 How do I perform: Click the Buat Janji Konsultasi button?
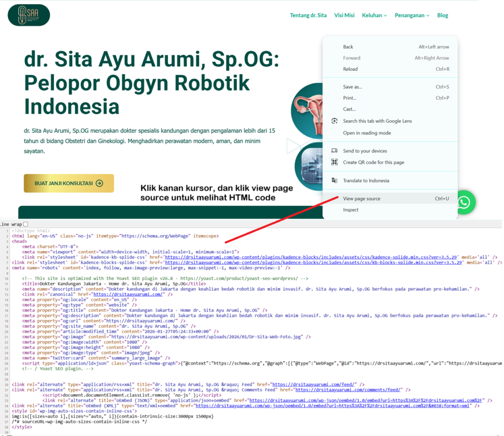(x=69, y=183)
